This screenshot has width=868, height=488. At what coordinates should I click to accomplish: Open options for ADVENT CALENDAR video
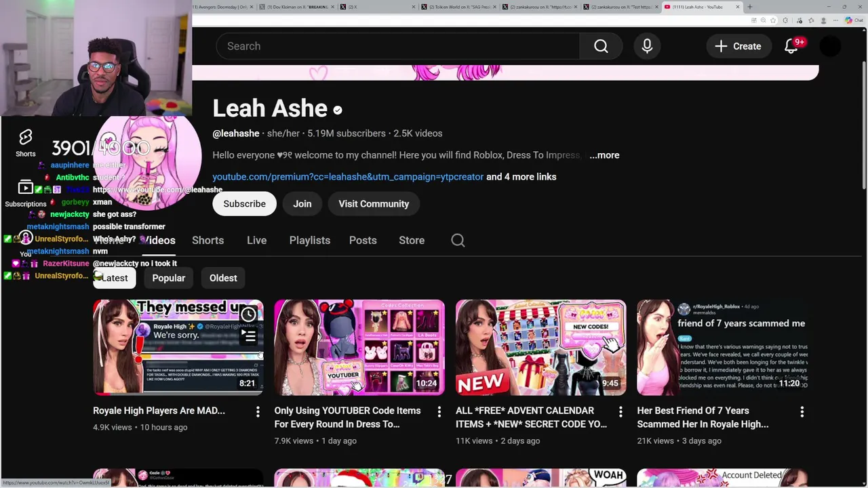[620, 411]
